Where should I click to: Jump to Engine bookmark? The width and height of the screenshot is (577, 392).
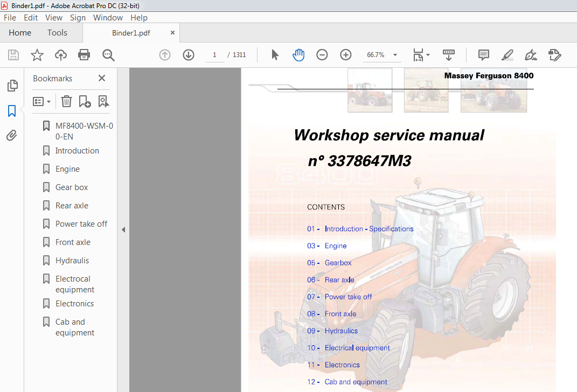[67, 169]
